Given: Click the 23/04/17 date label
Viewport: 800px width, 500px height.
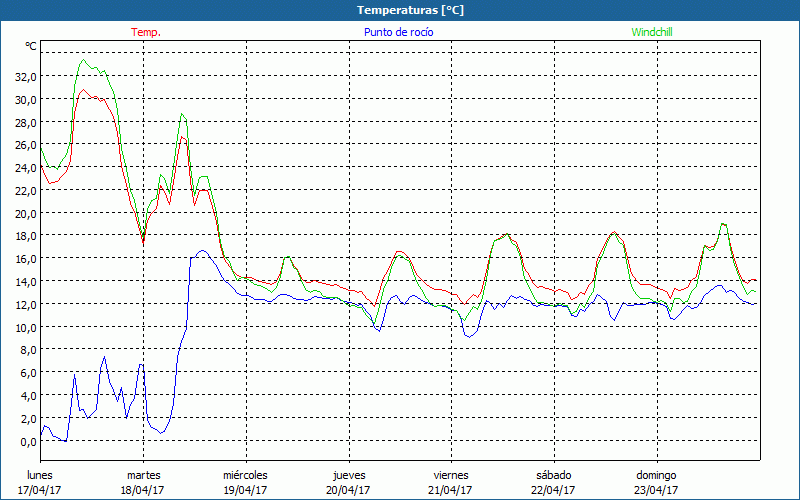Looking at the screenshot, I should point(656,490).
